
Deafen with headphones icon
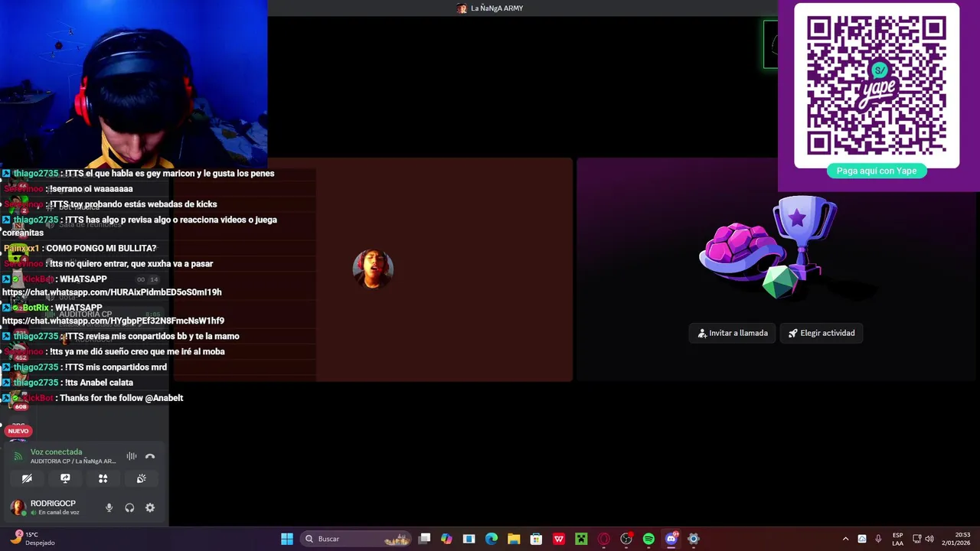pos(129,507)
